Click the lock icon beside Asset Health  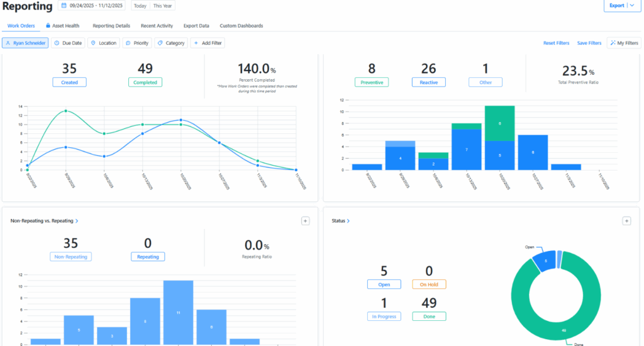point(48,26)
